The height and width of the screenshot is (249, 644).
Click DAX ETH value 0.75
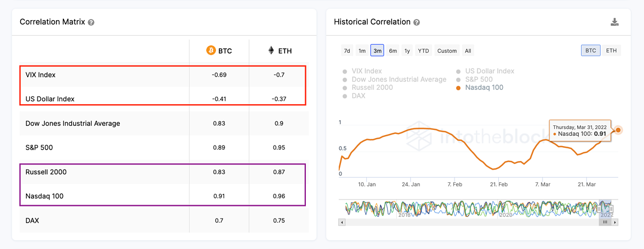click(279, 221)
